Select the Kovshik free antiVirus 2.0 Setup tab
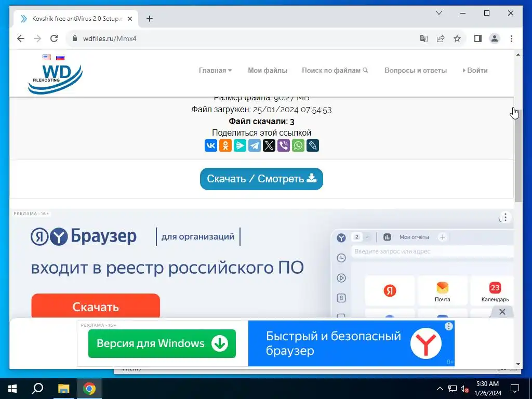The width and height of the screenshot is (532, 399). point(76,19)
